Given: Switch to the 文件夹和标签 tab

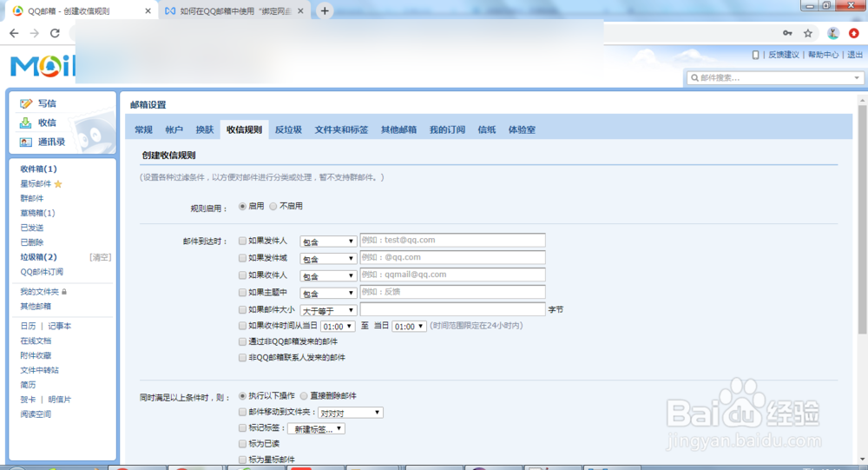Looking at the screenshot, I should [341, 129].
